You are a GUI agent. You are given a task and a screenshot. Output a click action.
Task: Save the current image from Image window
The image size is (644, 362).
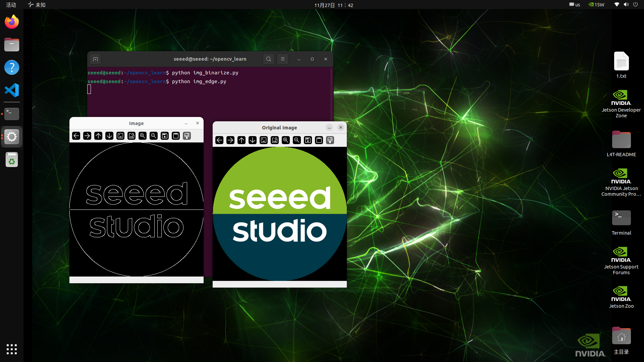tap(165, 136)
